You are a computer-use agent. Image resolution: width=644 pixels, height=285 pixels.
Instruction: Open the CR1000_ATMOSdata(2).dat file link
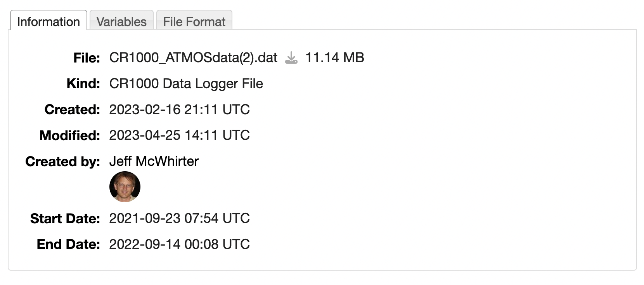coord(193,58)
